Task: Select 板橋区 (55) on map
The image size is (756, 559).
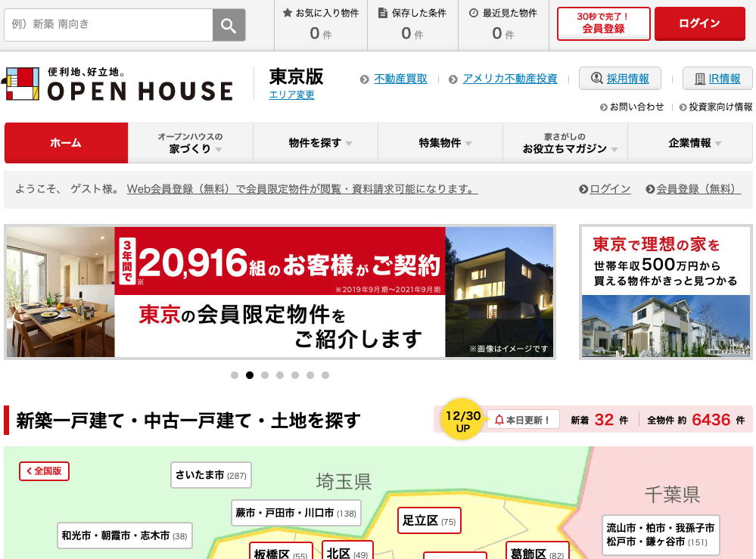Action: 281,552
